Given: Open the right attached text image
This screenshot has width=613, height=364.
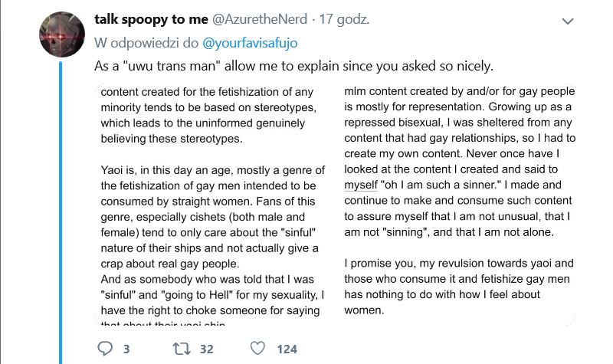Looking at the screenshot, I should pos(457,205).
